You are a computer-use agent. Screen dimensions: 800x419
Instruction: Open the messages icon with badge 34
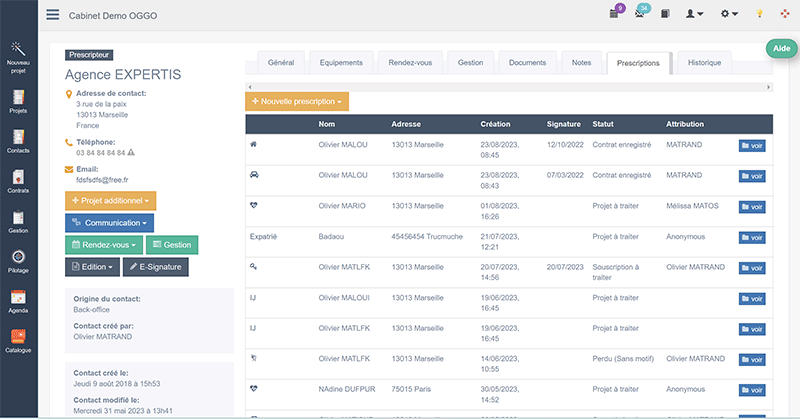(x=642, y=14)
